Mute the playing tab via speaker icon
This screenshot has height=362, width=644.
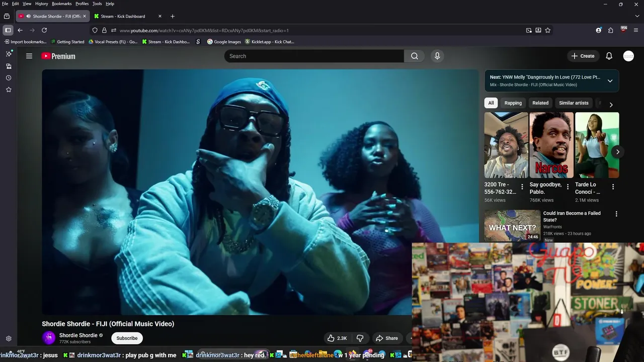tap(29, 16)
